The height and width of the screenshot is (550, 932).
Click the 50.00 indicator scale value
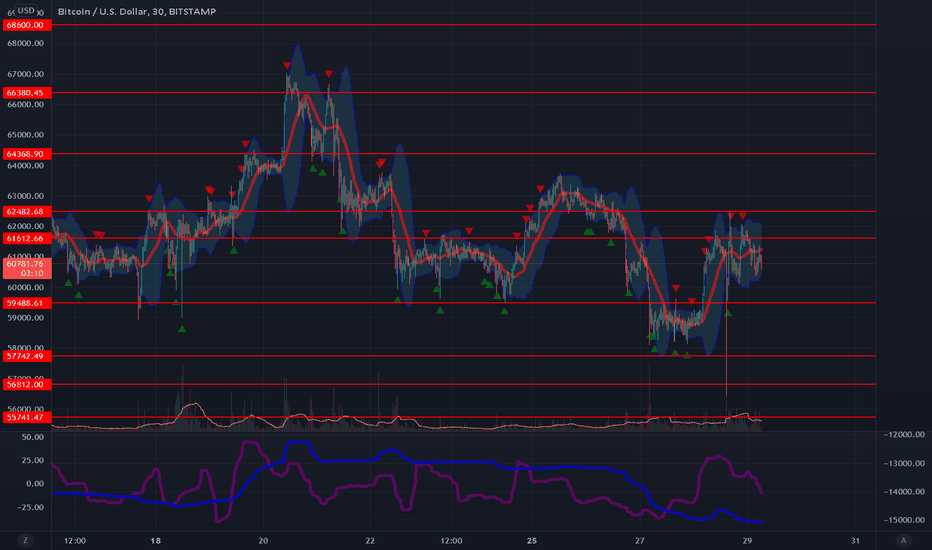(33, 437)
